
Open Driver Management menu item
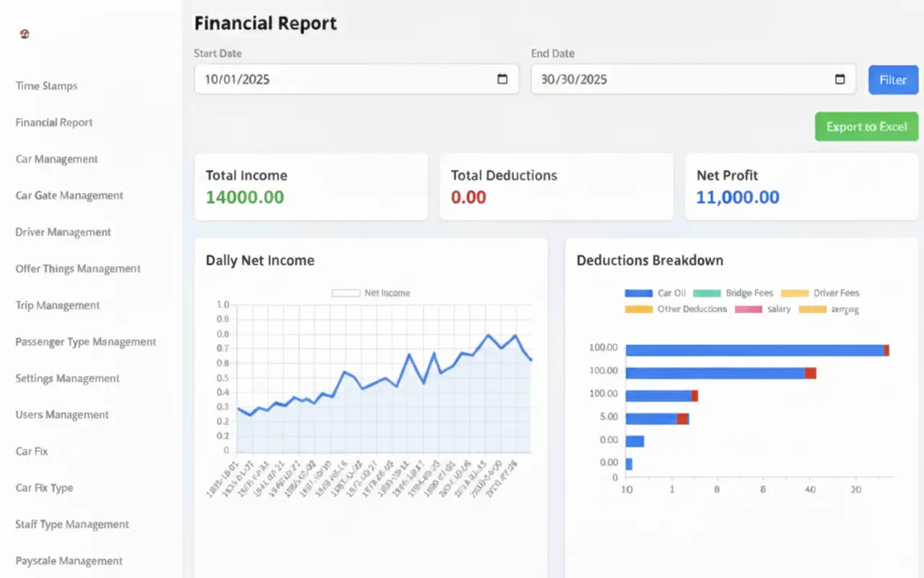(x=64, y=232)
